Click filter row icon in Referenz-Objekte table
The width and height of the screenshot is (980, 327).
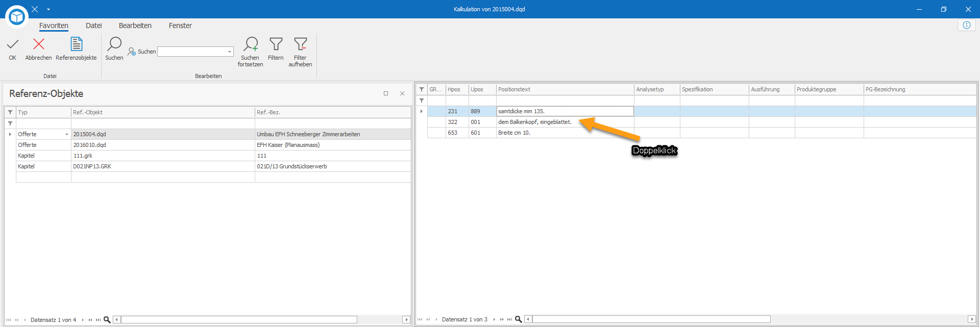tap(10, 123)
